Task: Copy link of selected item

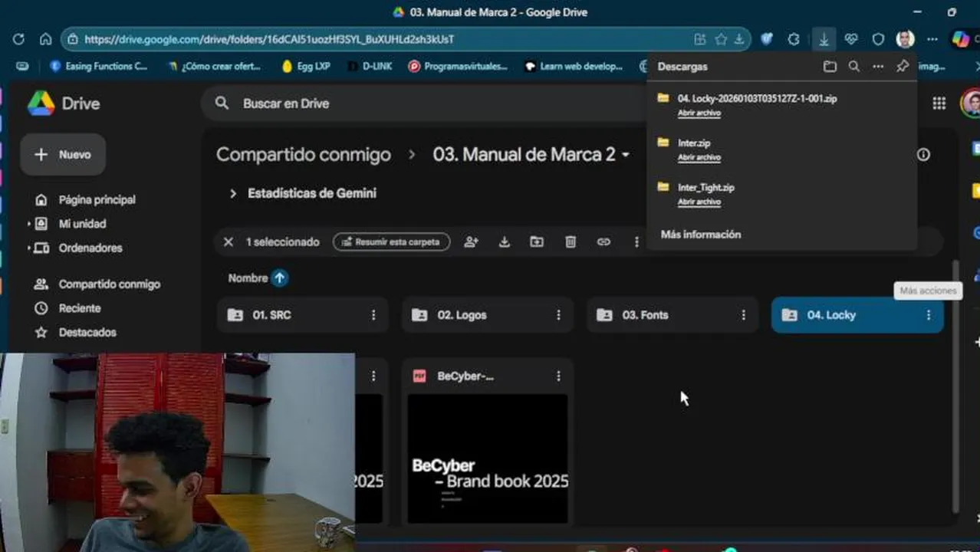Action: coord(603,242)
